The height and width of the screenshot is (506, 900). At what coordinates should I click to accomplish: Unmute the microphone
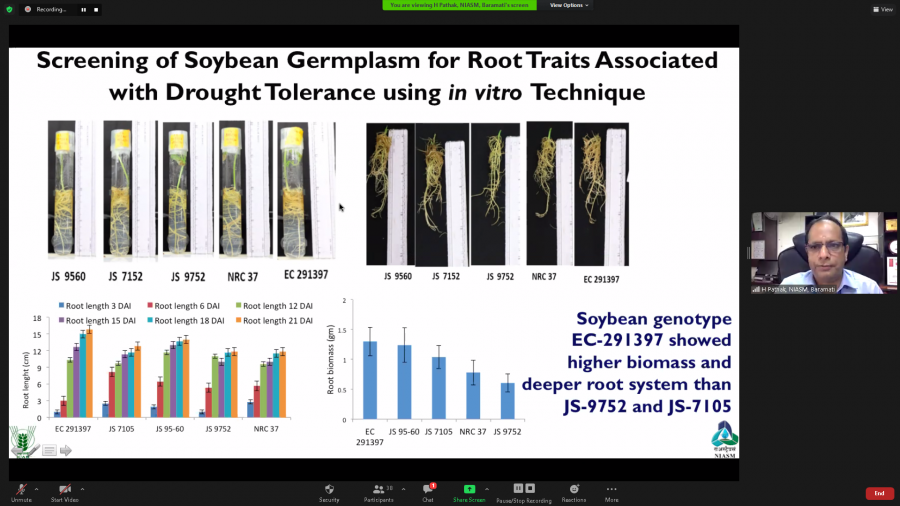21,490
